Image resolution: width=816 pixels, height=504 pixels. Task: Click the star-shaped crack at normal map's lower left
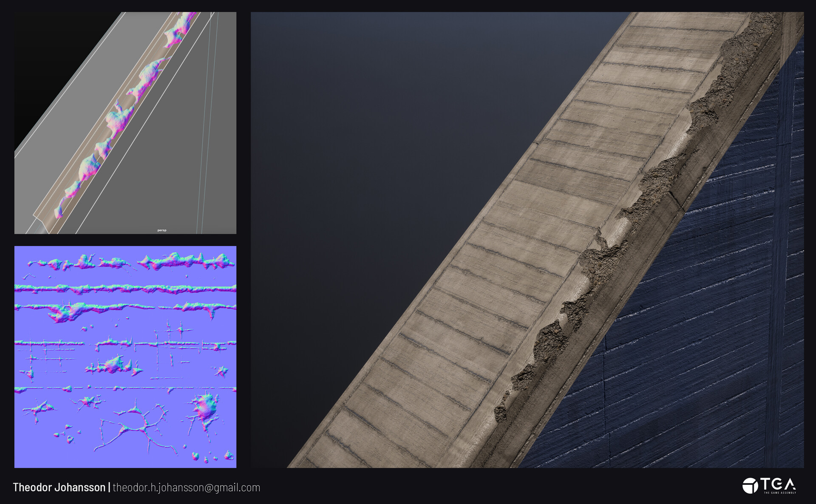[x=38, y=409]
